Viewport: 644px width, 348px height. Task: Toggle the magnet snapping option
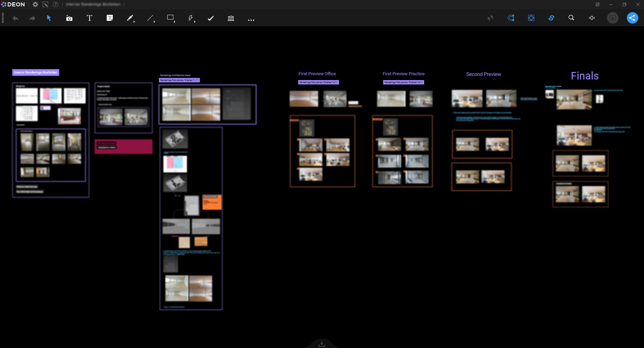(x=511, y=18)
